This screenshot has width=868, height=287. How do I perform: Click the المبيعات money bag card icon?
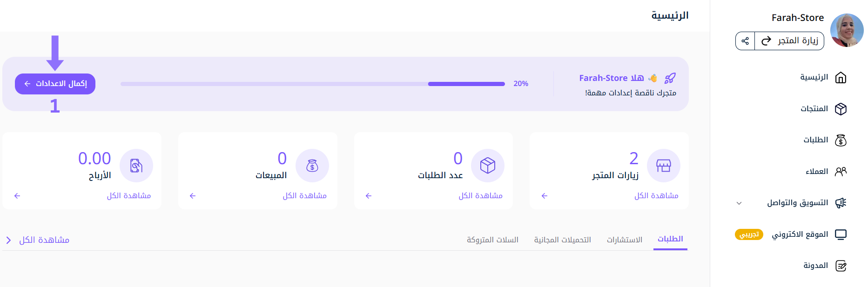click(312, 166)
